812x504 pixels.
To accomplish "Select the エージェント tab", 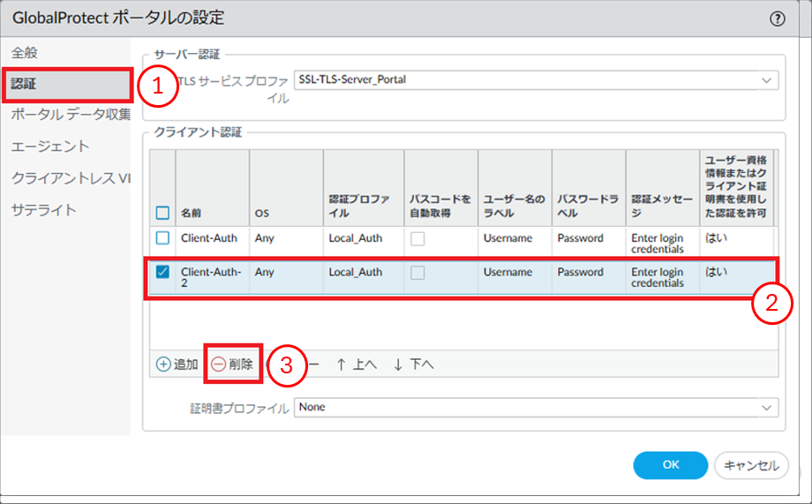I will 50,147.
